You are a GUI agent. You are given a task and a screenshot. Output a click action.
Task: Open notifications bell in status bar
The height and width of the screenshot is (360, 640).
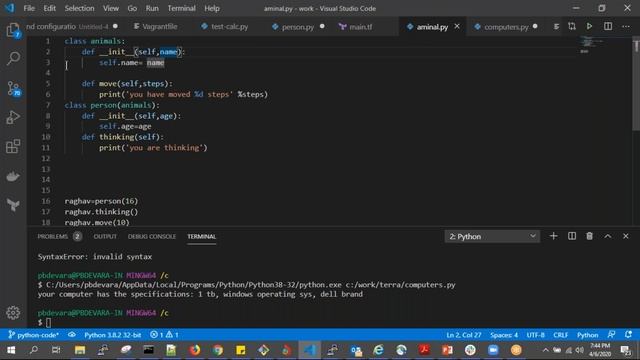click(x=628, y=335)
